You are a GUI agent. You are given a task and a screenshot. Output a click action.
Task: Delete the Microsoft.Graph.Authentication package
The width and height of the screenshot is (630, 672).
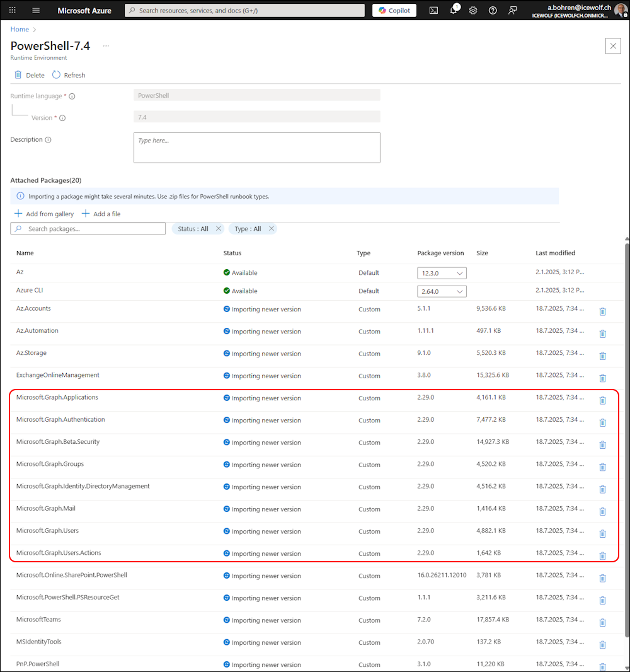(602, 423)
